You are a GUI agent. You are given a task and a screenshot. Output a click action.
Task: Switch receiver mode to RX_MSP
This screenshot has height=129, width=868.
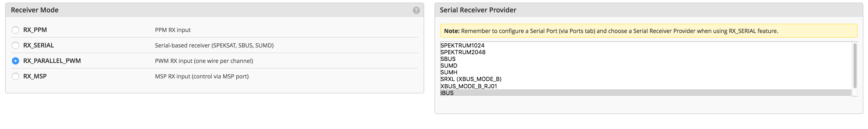click(x=16, y=76)
